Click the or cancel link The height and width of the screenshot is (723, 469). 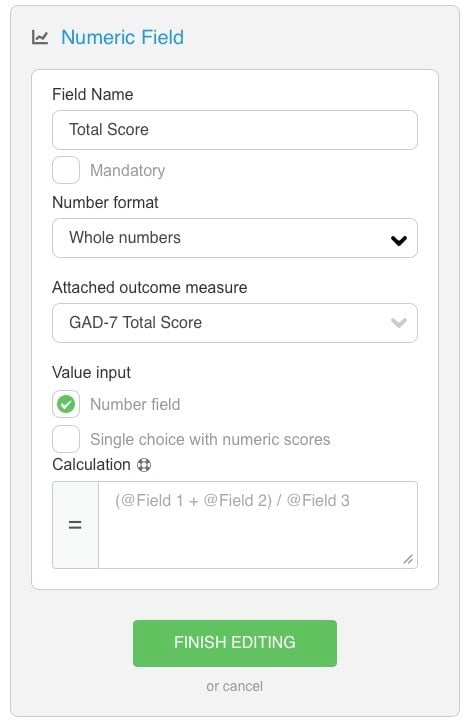tap(234, 686)
